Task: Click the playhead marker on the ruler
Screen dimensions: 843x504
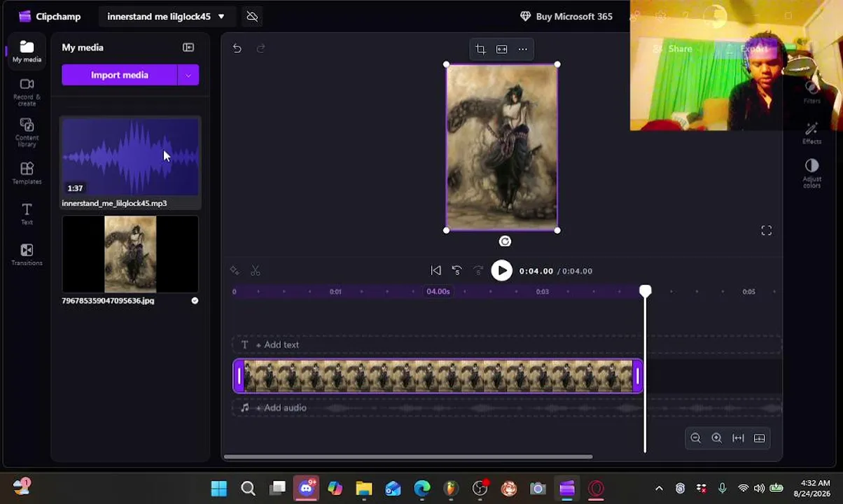Action: [x=645, y=291]
